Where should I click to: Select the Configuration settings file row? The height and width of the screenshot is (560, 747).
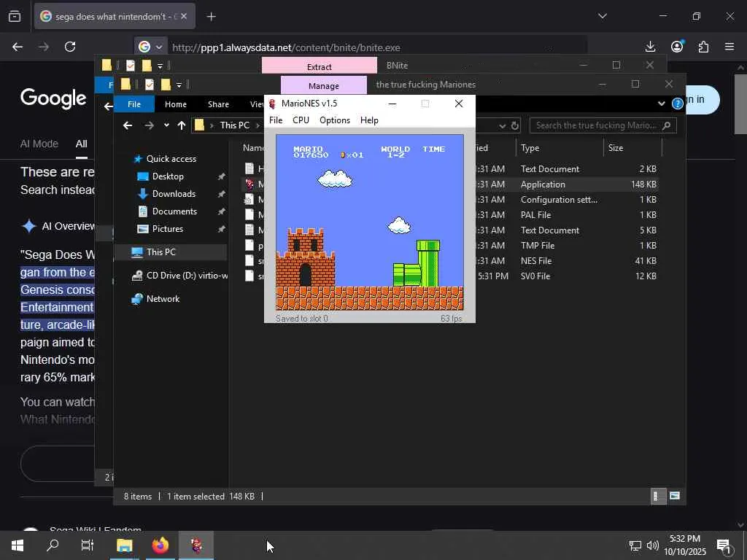click(451, 200)
